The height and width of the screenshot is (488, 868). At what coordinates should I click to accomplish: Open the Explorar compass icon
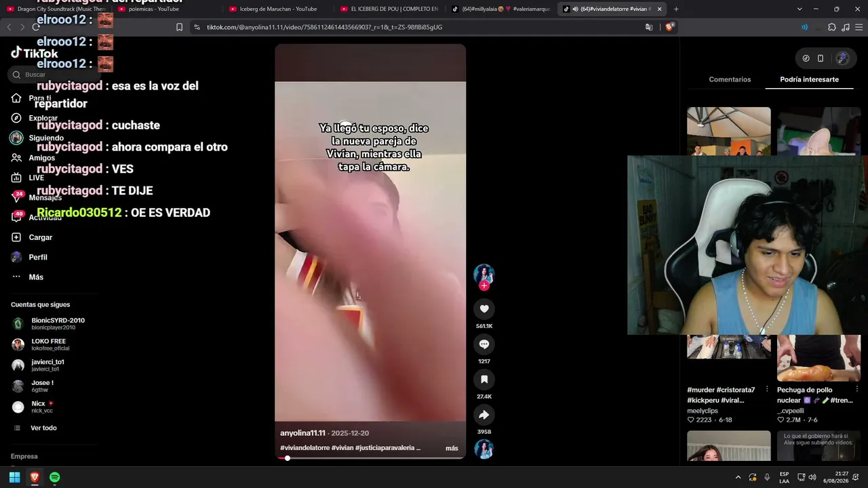coord(16,118)
